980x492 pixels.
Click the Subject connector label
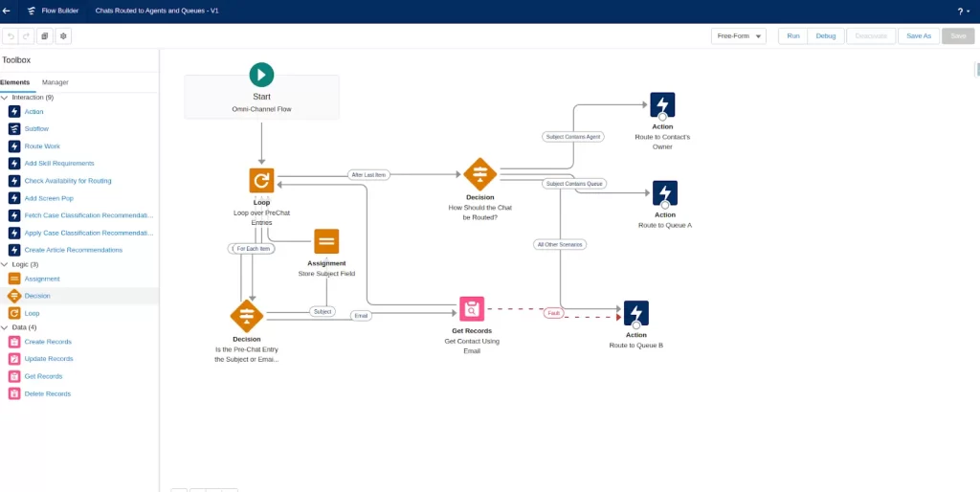pos(323,311)
